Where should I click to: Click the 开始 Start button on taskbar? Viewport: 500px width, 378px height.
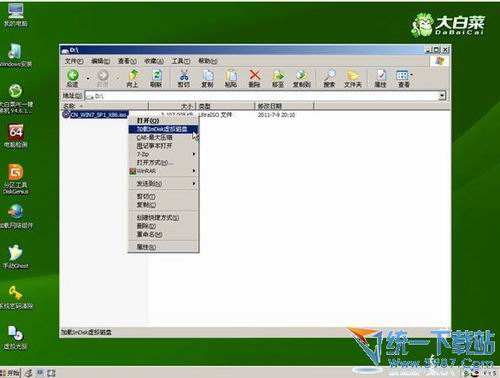(11, 373)
